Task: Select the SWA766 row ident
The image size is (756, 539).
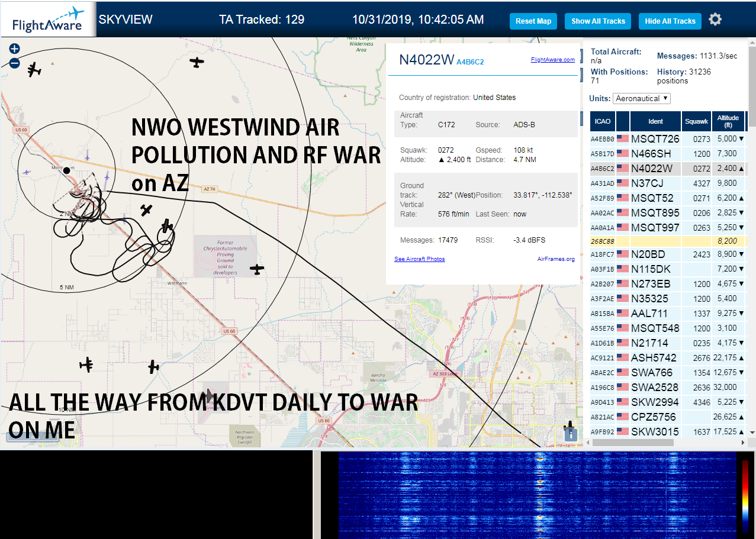Action: (x=652, y=373)
